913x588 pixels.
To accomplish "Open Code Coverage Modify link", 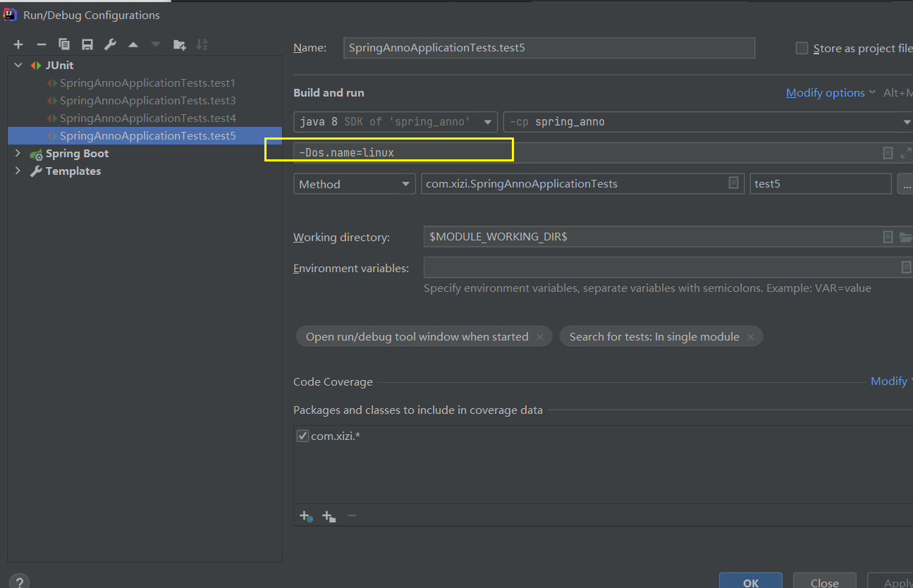I will click(891, 381).
